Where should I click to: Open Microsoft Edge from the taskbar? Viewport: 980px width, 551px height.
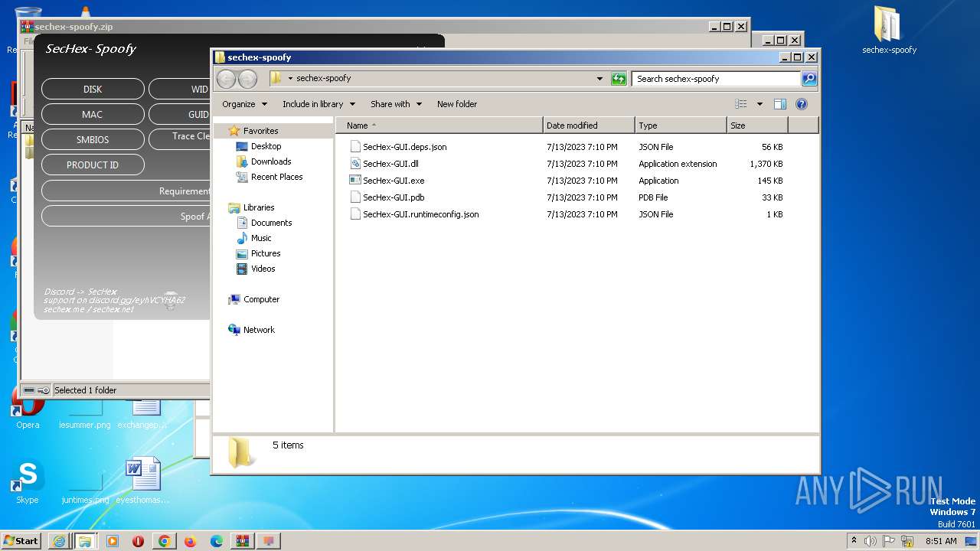pyautogui.click(x=216, y=541)
